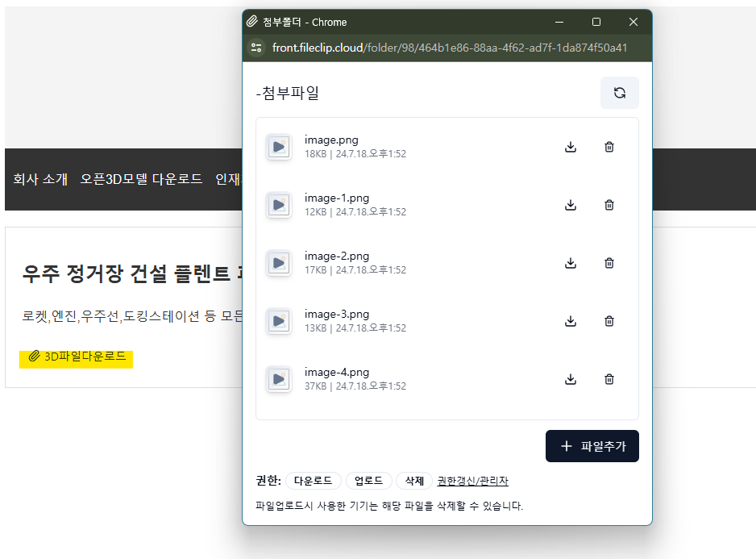This screenshot has height=559, width=756.
Task: Download image-4.png file
Action: 571,379
